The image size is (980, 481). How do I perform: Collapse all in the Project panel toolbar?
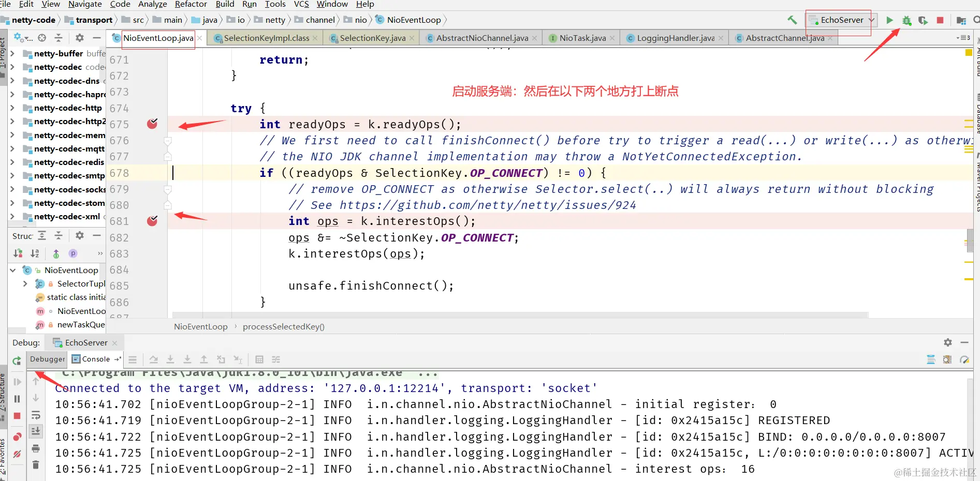(58, 38)
